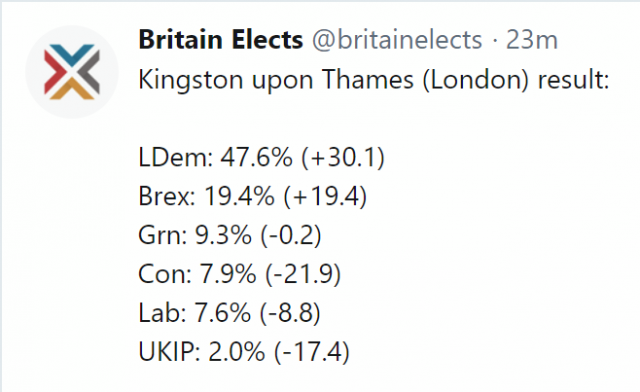Screen dimensions: 640x392
Task: Click the blue chevron in the logo
Action: 73,55
